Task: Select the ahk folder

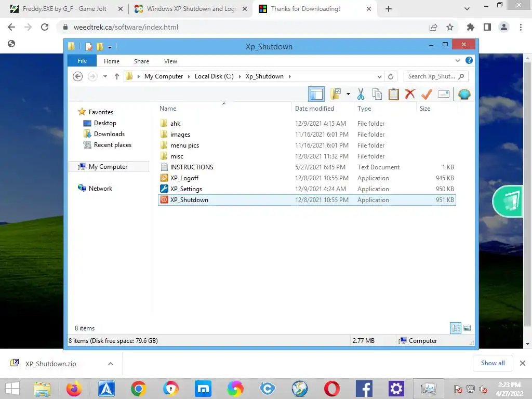Action: point(307,124)
